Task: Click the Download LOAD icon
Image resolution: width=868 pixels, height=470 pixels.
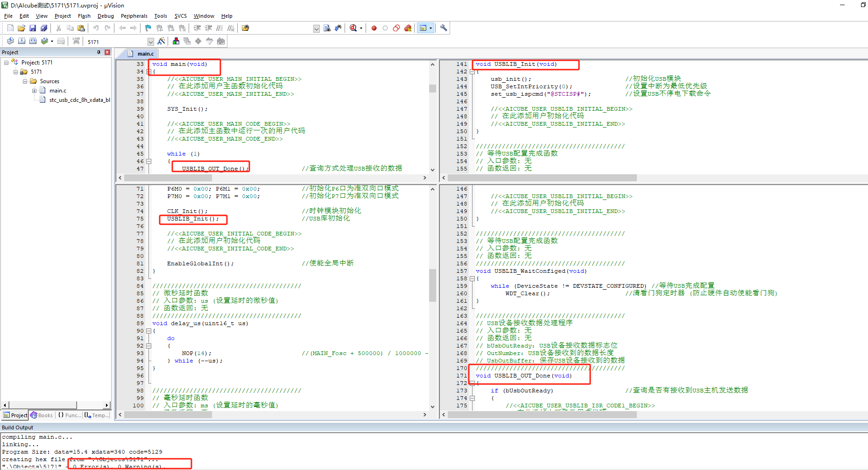Action: pyautogui.click(x=76, y=41)
